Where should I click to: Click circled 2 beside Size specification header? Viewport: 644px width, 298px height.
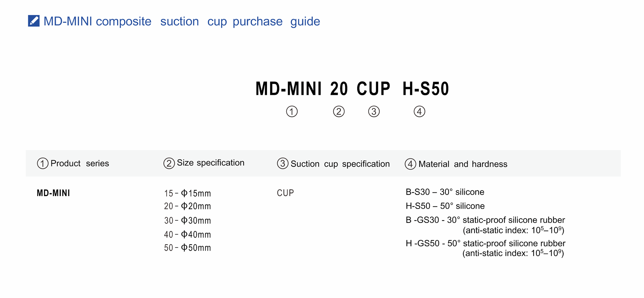169,163
